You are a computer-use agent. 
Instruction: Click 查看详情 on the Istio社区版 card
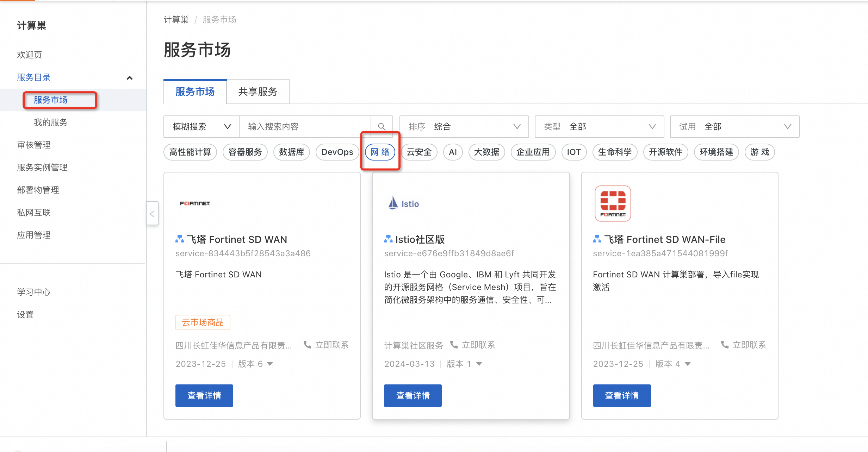[413, 396]
